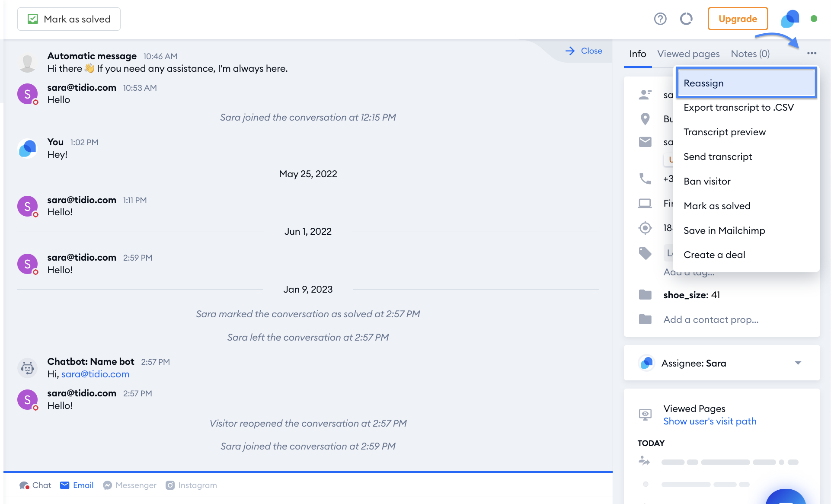The width and height of the screenshot is (831, 504).
Task: Click the visitor path arrow icon under TODAY
Action: tap(644, 461)
